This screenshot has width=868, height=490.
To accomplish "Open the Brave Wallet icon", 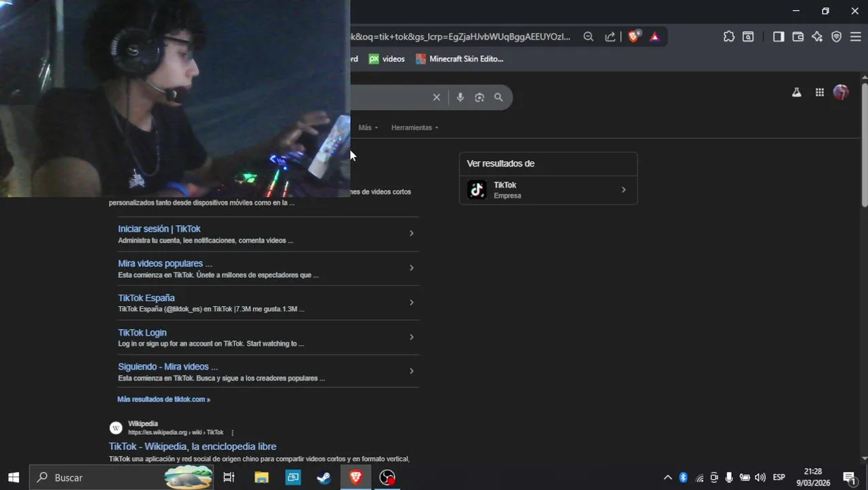I will pos(798,37).
